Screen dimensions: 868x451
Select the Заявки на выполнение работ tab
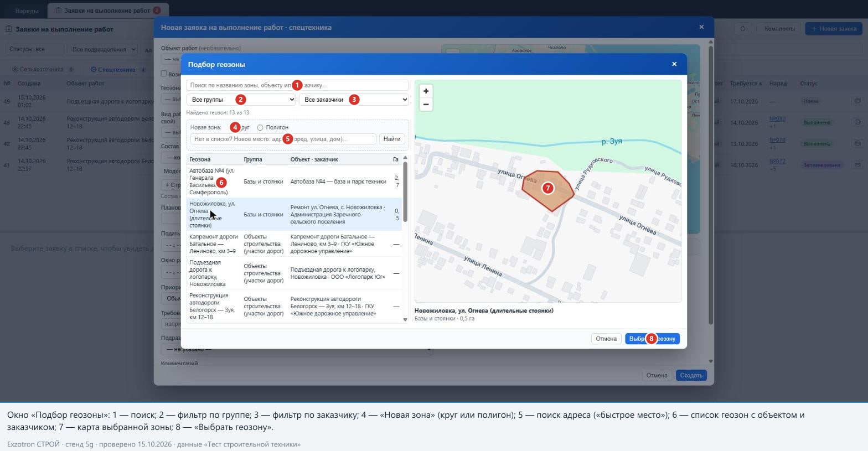click(x=108, y=11)
